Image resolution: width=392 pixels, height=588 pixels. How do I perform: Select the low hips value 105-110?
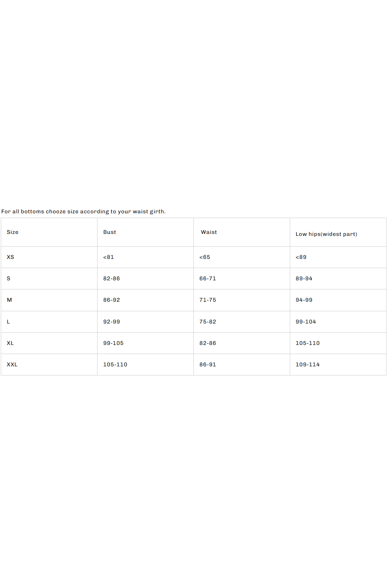coord(308,343)
